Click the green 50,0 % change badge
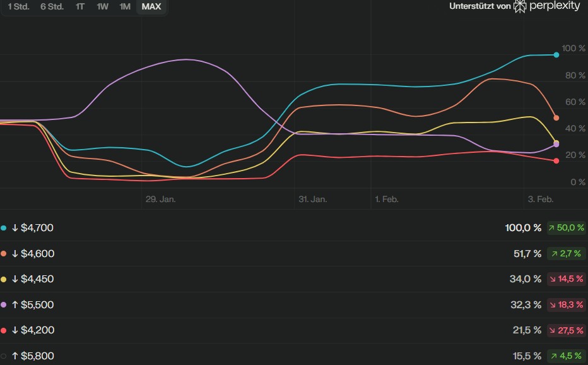The width and height of the screenshot is (588, 365). [566, 228]
